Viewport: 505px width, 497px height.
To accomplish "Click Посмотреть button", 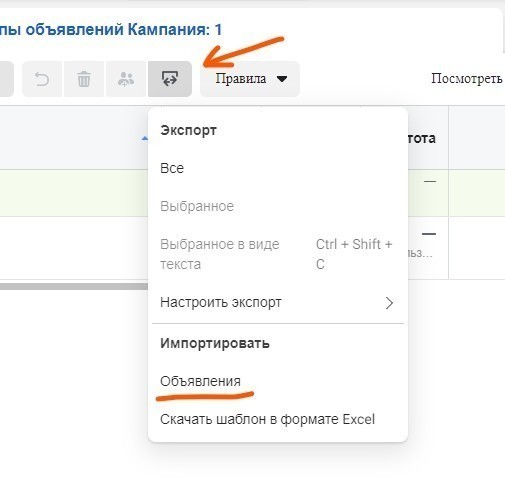I will [x=467, y=79].
